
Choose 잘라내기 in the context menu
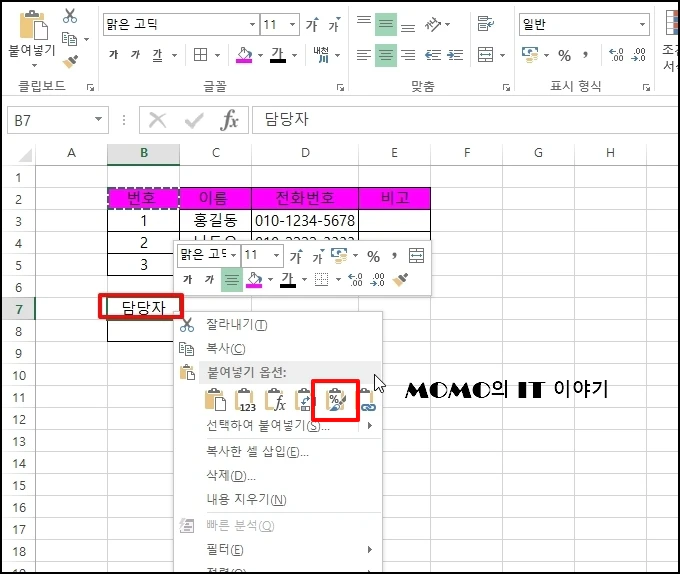pyautogui.click(x=278, y=325)
